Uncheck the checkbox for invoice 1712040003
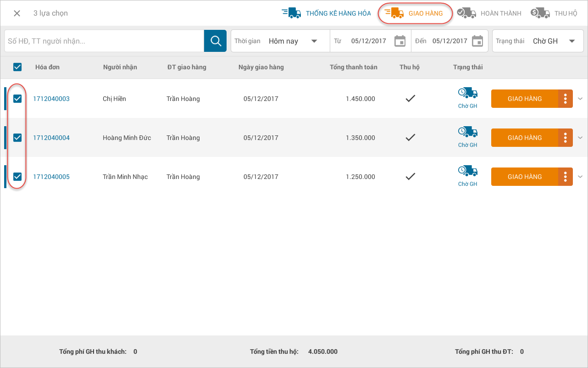Viewport: 588px width, 368px height. (x=17, y=99)
